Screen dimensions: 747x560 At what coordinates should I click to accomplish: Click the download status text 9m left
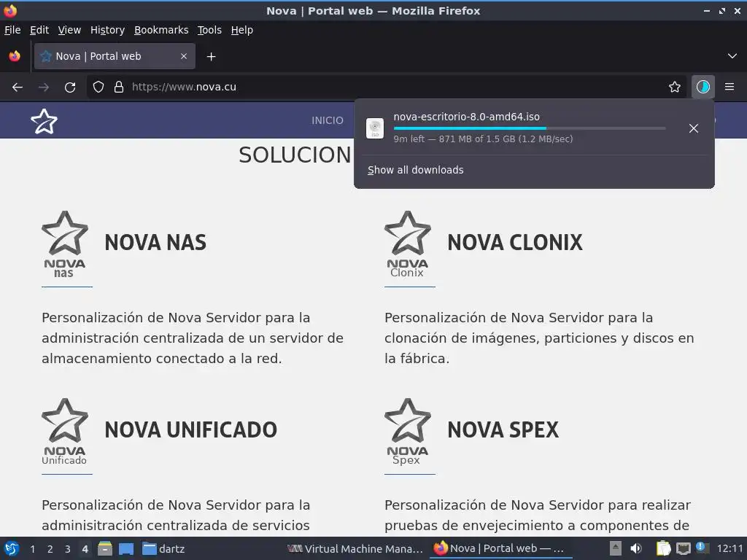(483, 139)
